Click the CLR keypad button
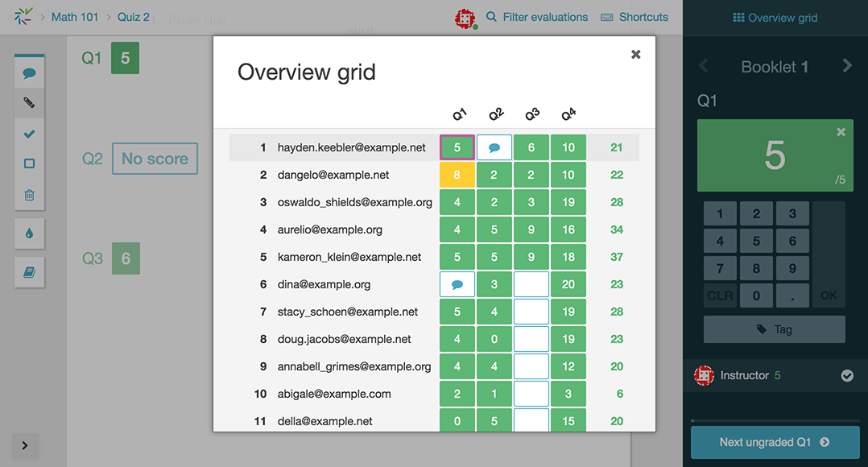 (720, 295)
